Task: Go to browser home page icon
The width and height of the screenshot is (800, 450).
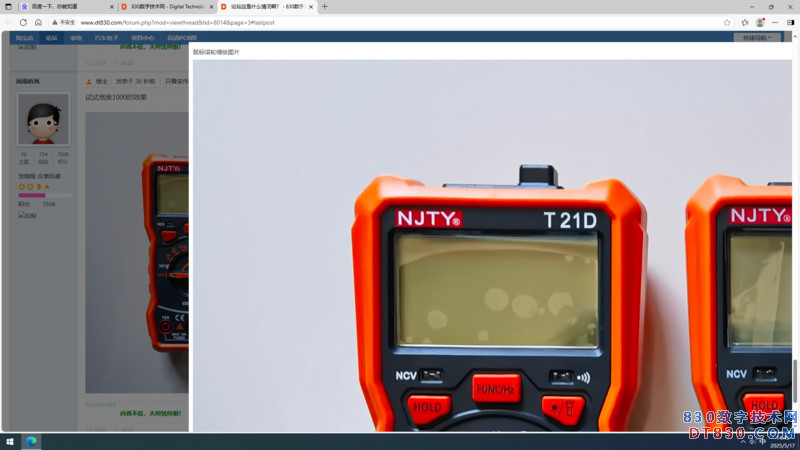Action: pyautogui.click(x=38, y=22)
